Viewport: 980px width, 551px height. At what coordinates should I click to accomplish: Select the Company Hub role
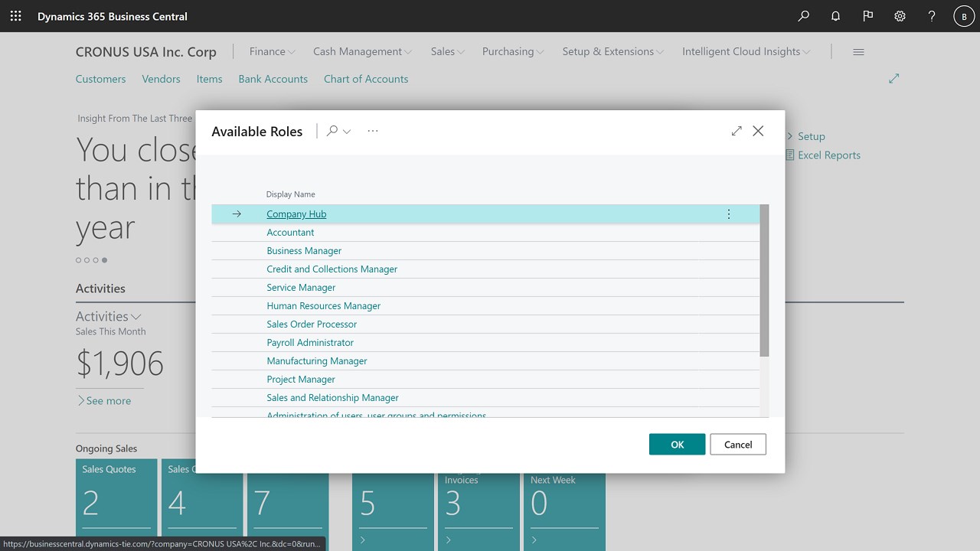tap(296, 214)
